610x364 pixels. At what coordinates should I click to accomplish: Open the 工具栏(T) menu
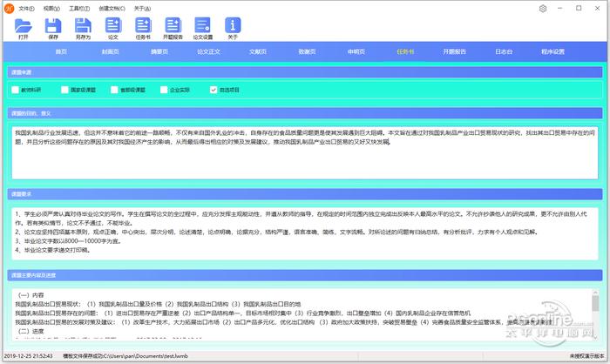(x=79, y=9)
